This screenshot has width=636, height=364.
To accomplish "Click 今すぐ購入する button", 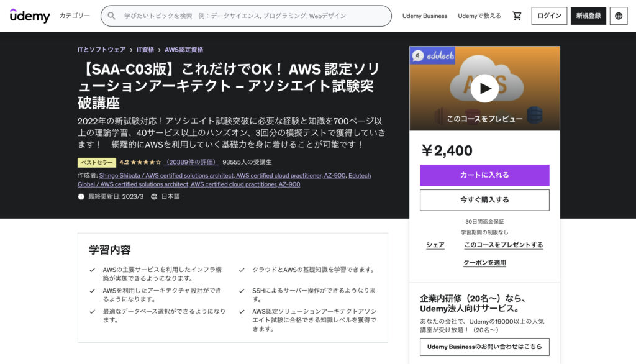I will pyautogui.click(x=484, y=200).
